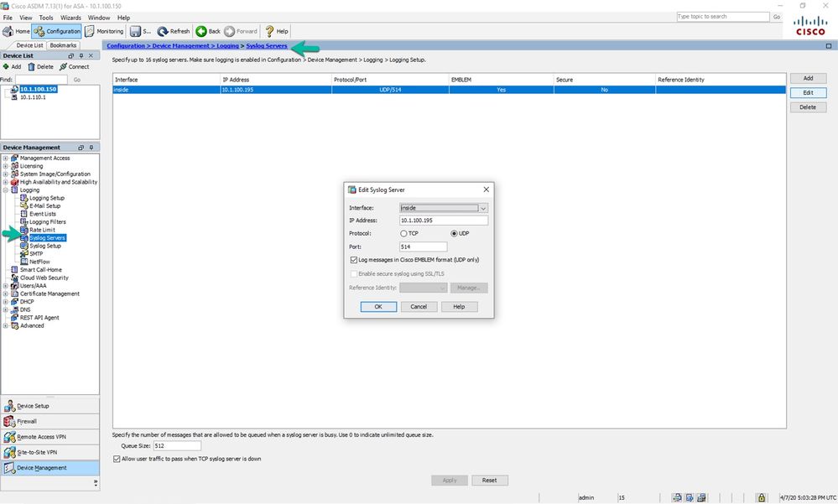
Task: Open the NetFlow tree node
Action: click(39, 262)
